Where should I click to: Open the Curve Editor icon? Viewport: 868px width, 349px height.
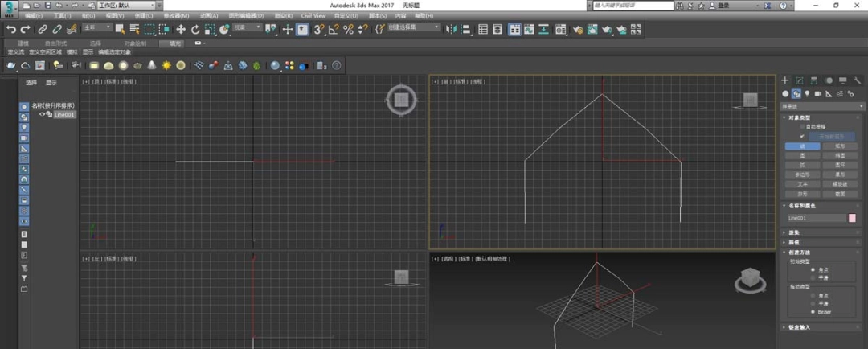pos(529,30)
